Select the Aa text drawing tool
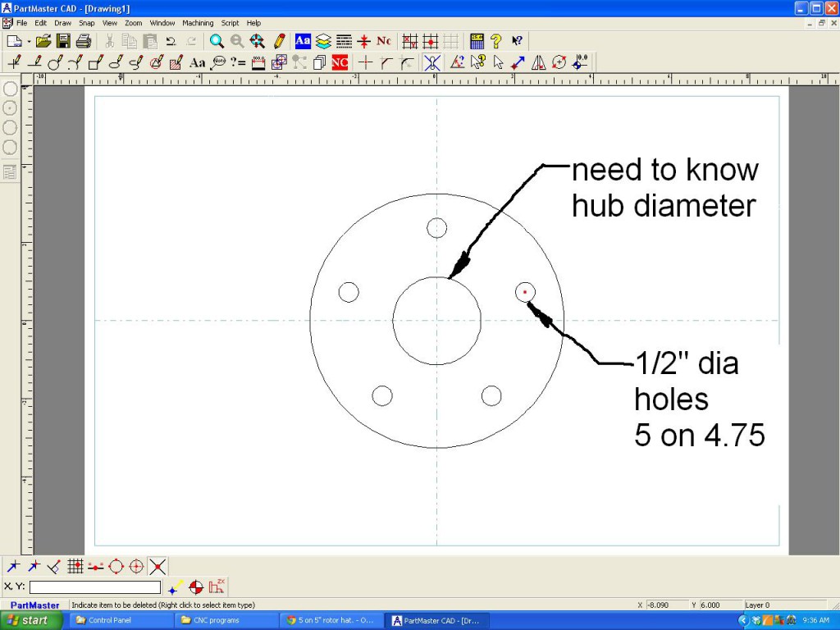This screenshot has height=630, width=840. tap(198, 62)
